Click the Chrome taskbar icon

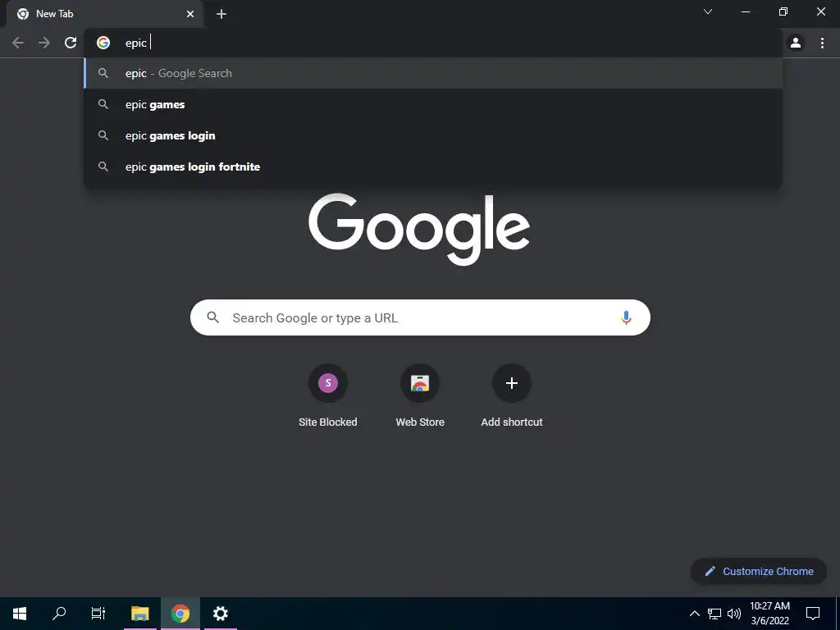pyautogui.click(x=180, y=614)
